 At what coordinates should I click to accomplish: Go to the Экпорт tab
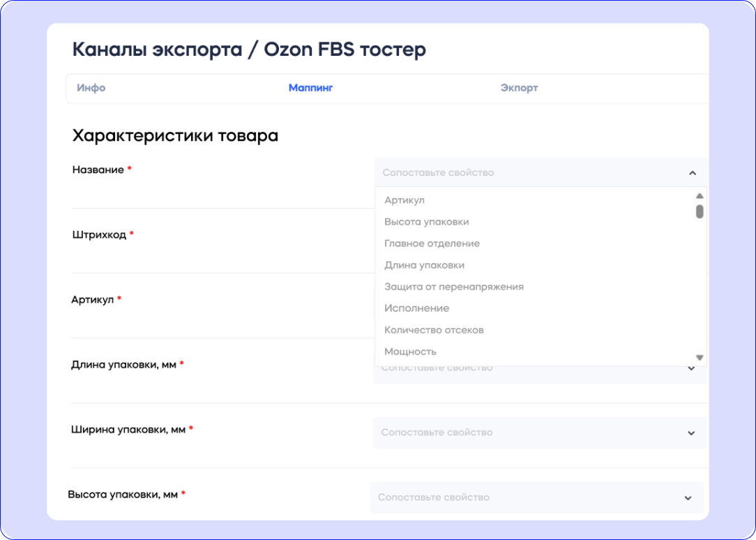[x=519, y=88]
